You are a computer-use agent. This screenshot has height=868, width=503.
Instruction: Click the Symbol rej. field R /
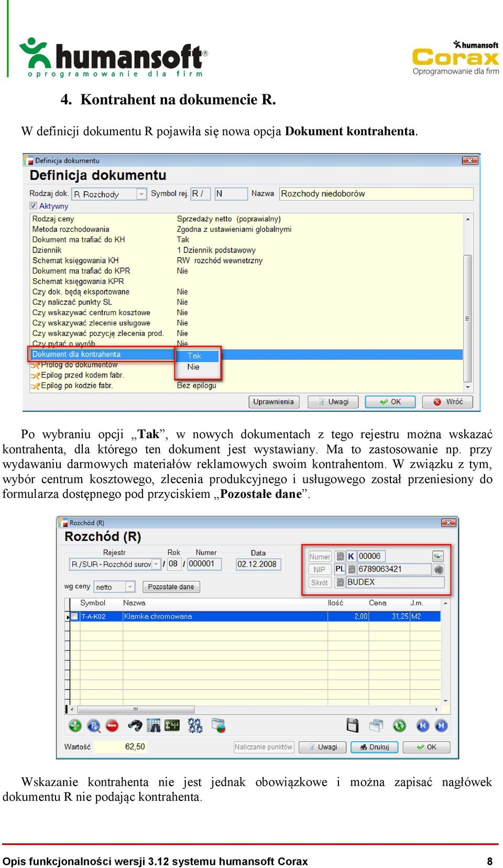[x=200, y=194]
